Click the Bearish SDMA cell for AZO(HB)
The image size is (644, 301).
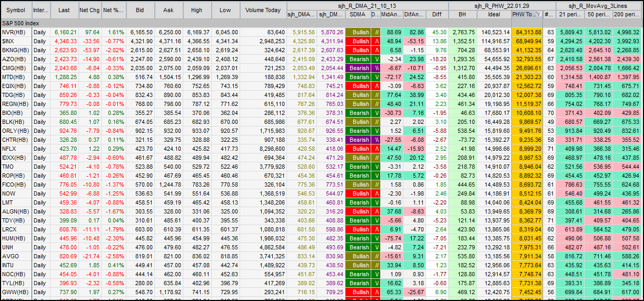coord(359,59)
